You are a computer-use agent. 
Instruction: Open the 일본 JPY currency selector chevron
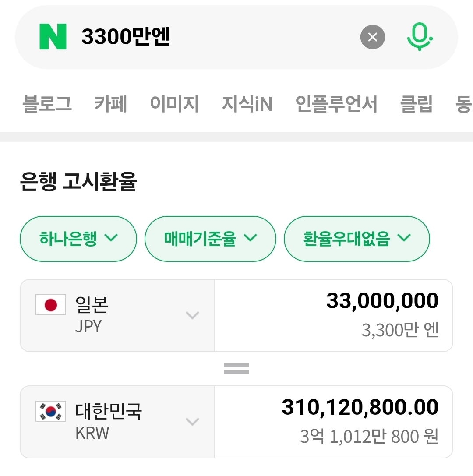point(192,315)
